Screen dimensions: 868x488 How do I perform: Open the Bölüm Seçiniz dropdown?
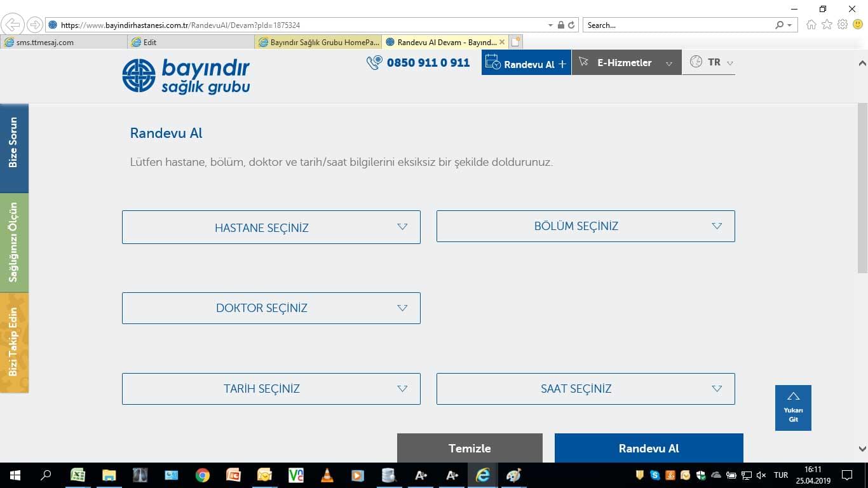[x=585, y=226]
